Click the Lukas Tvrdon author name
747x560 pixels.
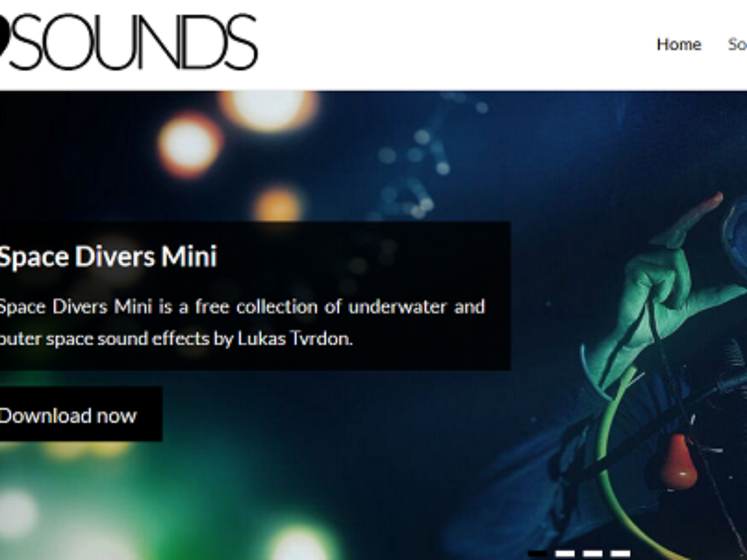tap(295, 340)
